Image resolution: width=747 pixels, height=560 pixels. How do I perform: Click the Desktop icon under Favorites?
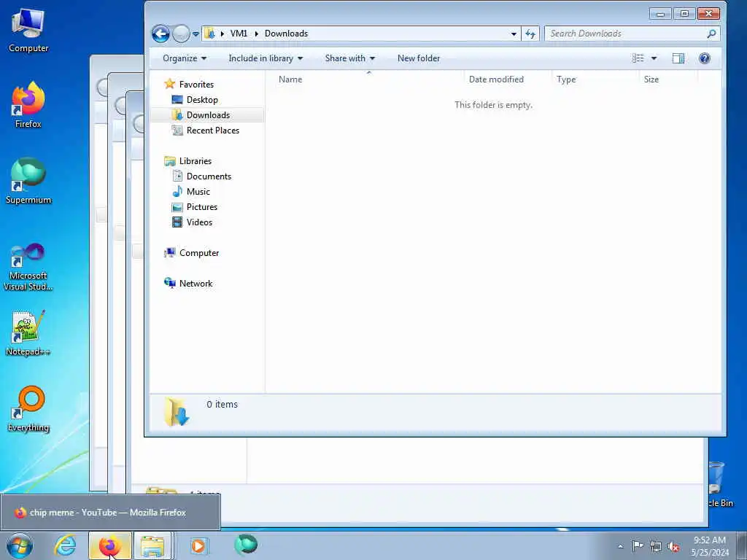[x=177, y=99]
